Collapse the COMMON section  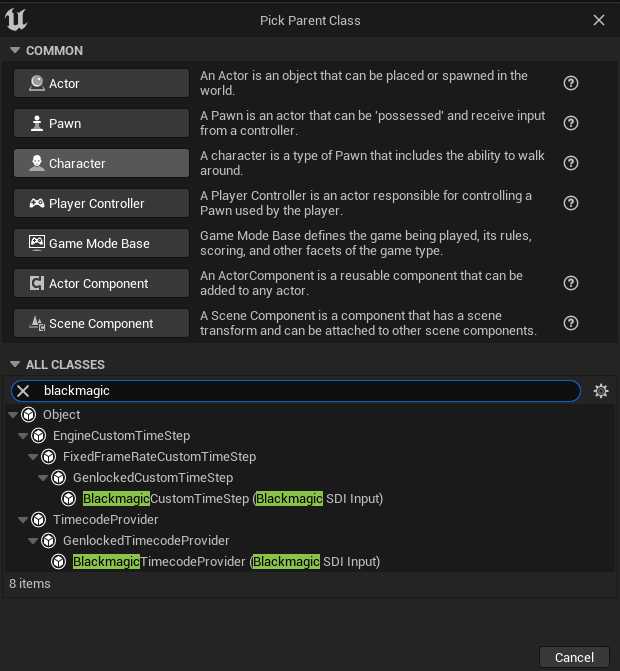click(x=15, y=50)
